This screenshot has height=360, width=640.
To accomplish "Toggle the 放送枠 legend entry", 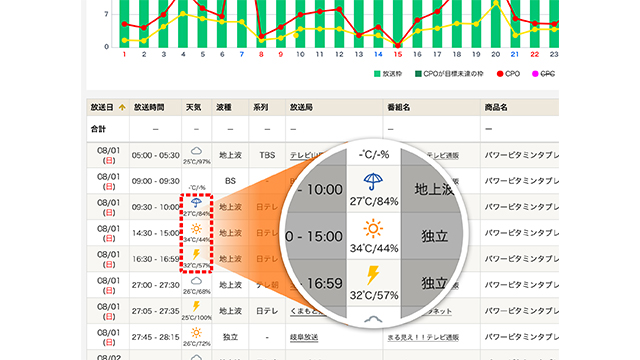I will (388, 74).
